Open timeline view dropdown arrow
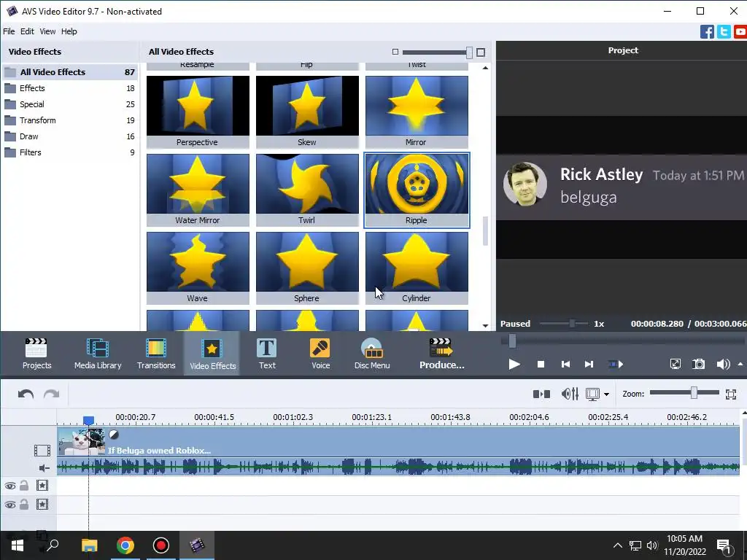 click(606, 394)
